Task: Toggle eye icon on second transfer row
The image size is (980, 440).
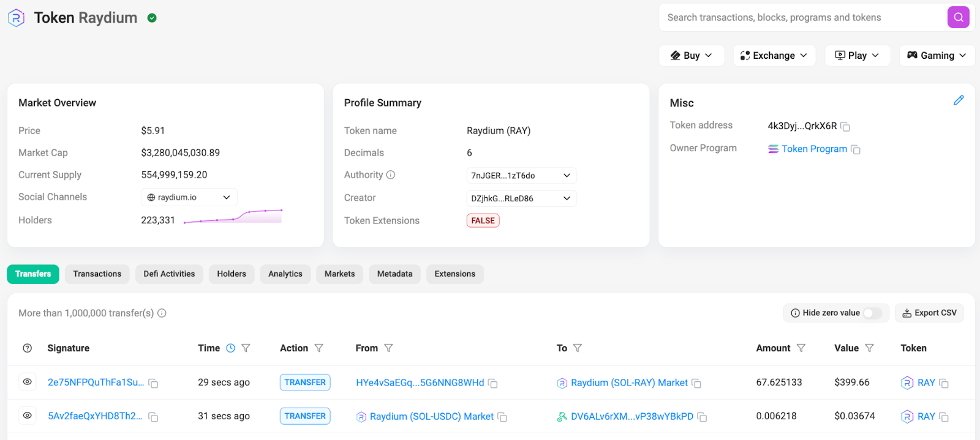Action: (28, 416)
